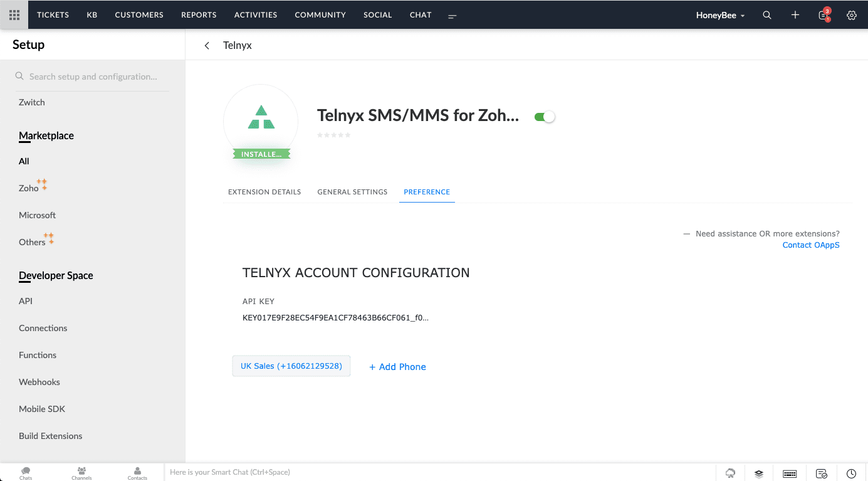Open the KB module
Viewport: 868px width, 481px height.
(92, 15)
